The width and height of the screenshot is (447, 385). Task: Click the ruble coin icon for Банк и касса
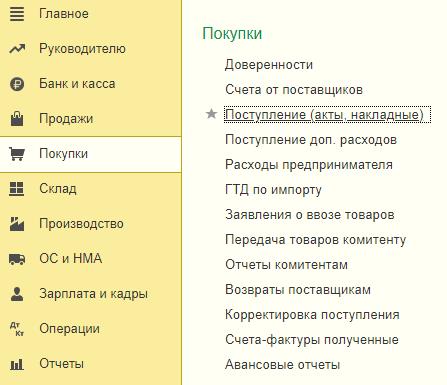(17, 84)
